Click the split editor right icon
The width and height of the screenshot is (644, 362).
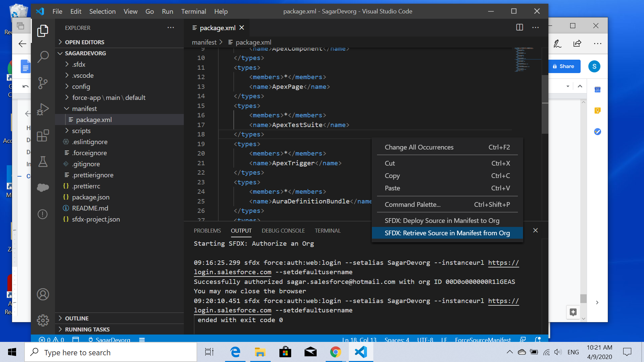point(520,27)
